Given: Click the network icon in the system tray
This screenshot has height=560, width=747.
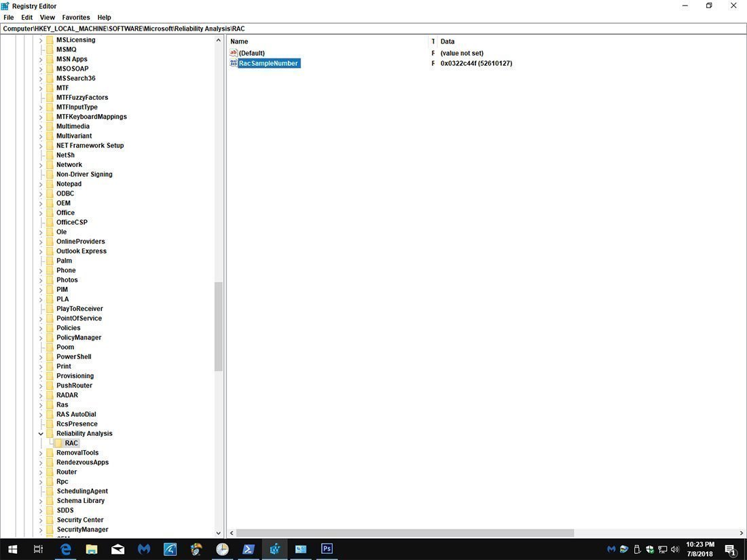Looking at the screenshot, I should coord(662,550).
